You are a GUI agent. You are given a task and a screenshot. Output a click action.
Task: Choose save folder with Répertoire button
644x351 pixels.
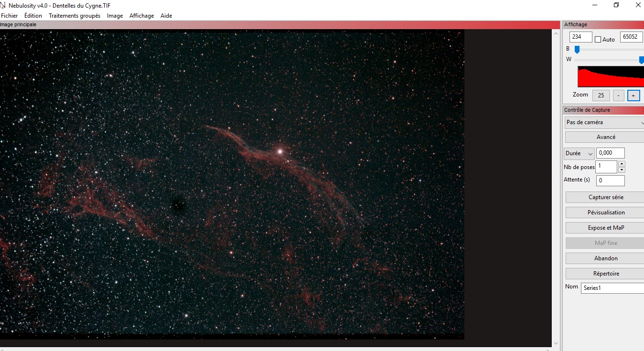point(605,274)
